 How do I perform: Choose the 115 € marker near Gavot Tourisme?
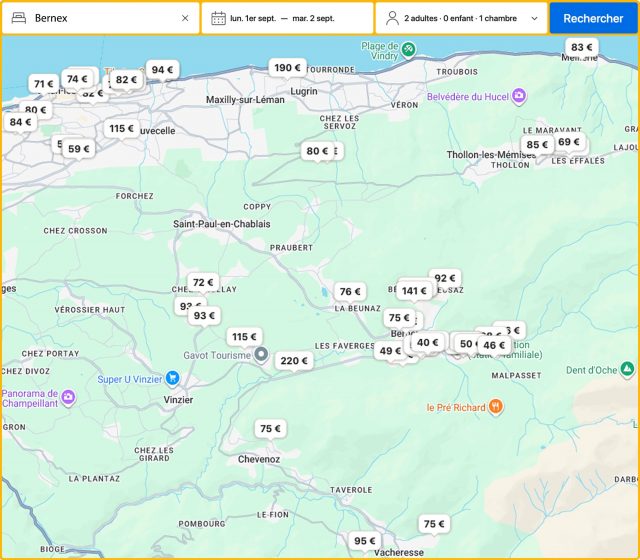coord(243,336)
